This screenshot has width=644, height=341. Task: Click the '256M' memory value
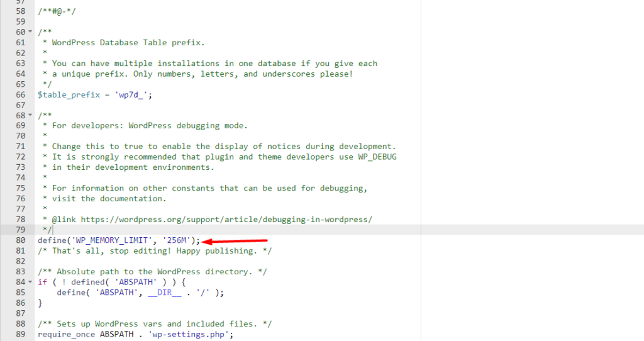177,240
